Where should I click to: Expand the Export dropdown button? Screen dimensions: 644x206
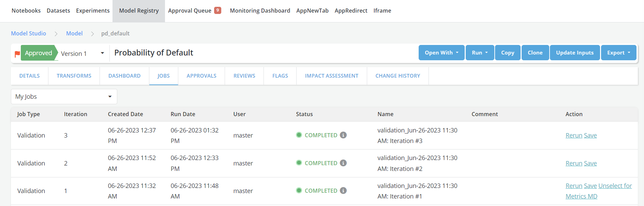click(618, 53)
